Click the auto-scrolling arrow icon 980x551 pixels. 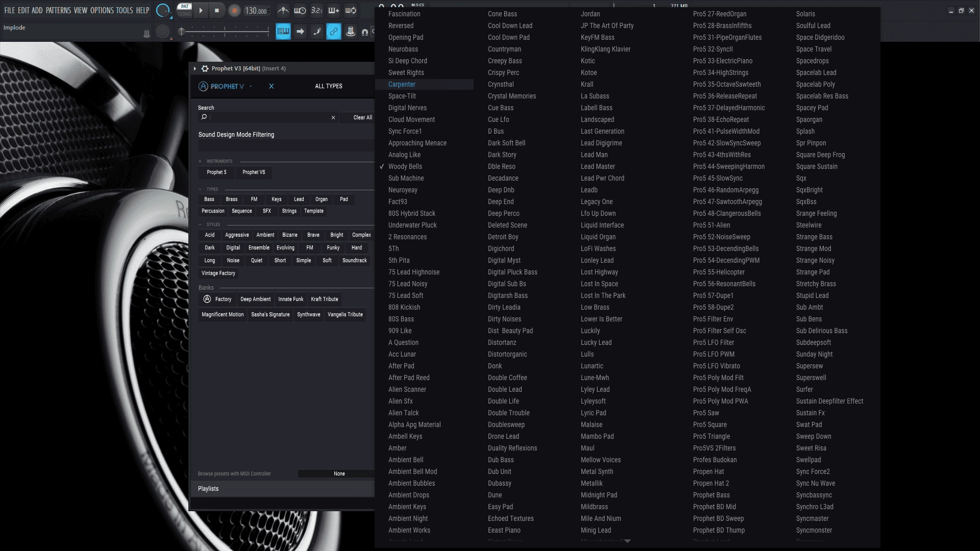coord(300,32)
